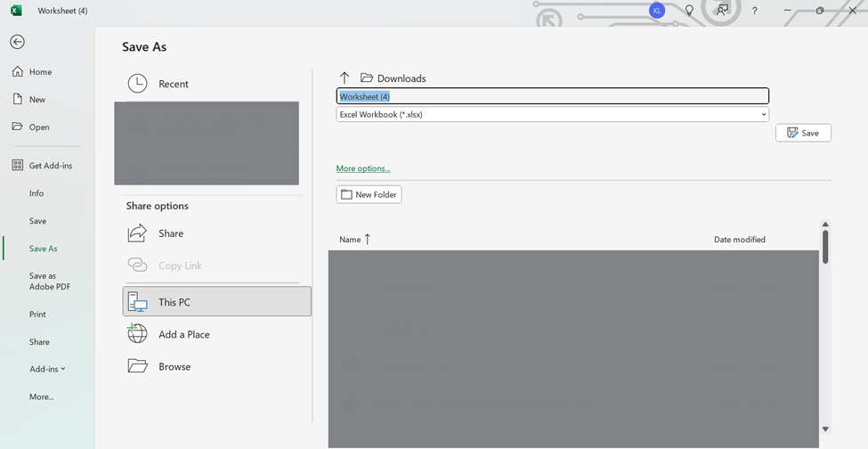The width and height of the screenshot is (868, 449).
Task: Open the Help question mark icon
Action: 754,11
